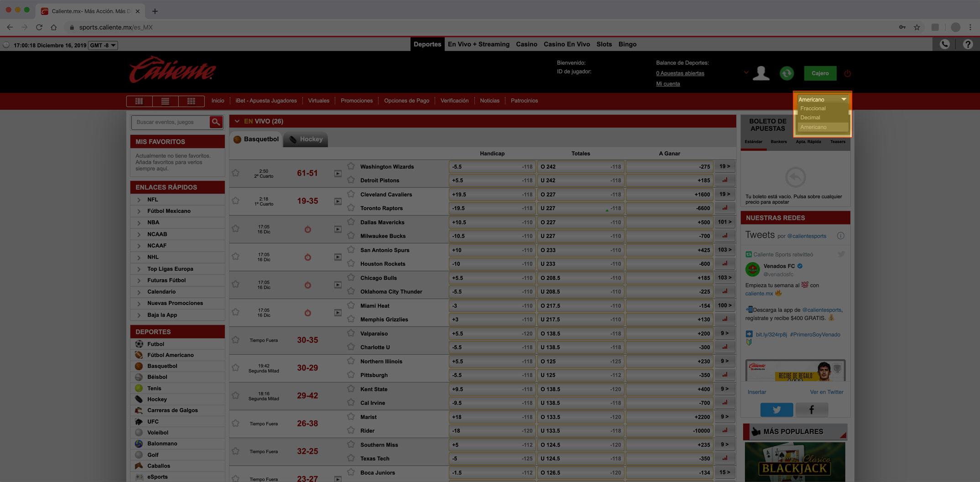Select the Basquetbol live tab

click(x=256, y=139)
